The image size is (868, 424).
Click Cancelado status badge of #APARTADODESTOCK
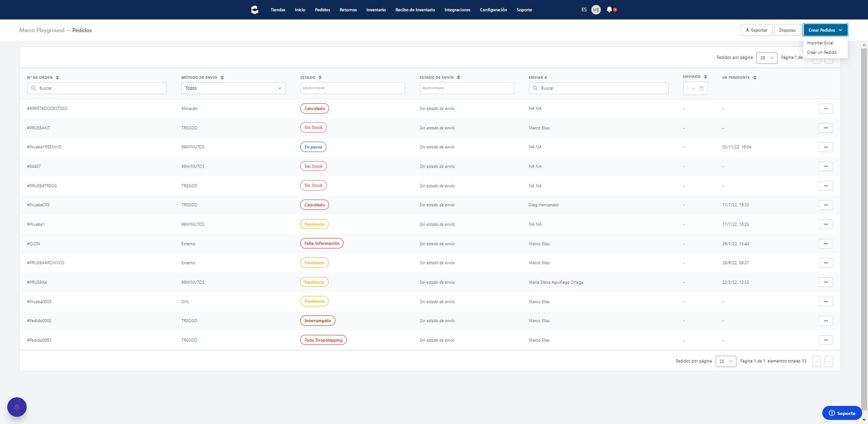(x=315, y=109)
